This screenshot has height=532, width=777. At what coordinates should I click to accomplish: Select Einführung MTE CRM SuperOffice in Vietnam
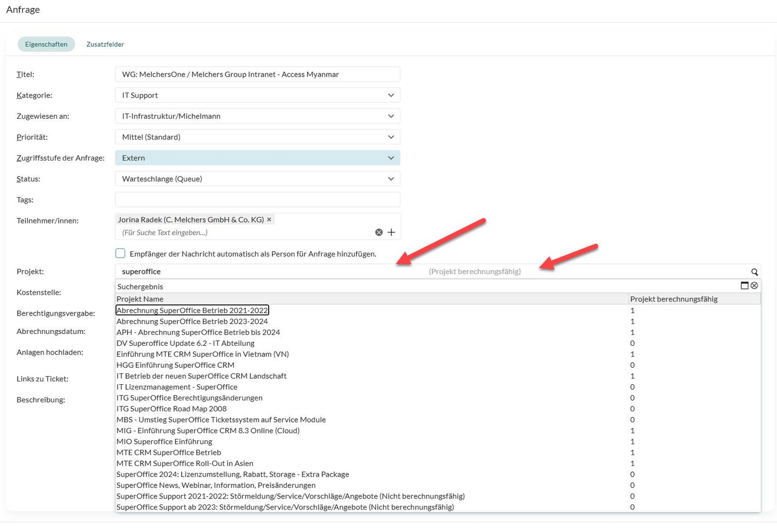438,354
